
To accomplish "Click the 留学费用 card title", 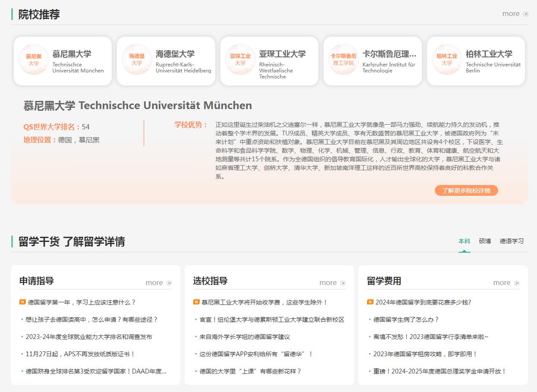I will (x=384, y=281).
